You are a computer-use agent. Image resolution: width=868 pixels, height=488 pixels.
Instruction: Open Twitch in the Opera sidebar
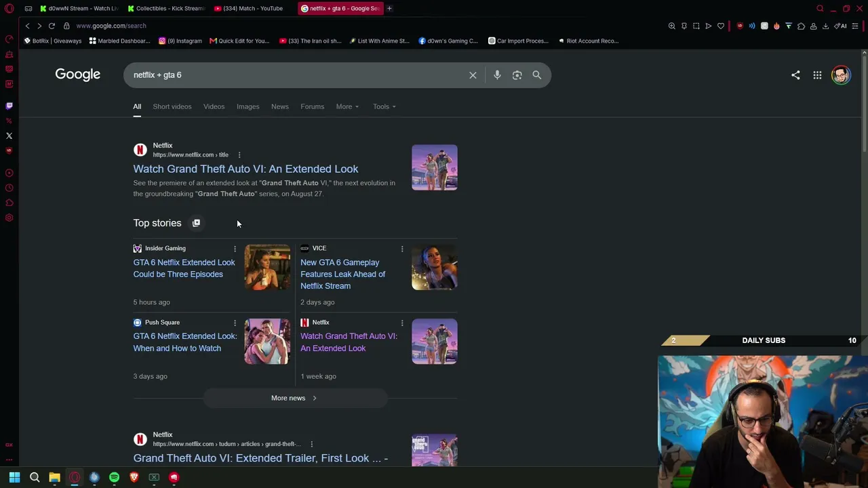tap(9, 106)
